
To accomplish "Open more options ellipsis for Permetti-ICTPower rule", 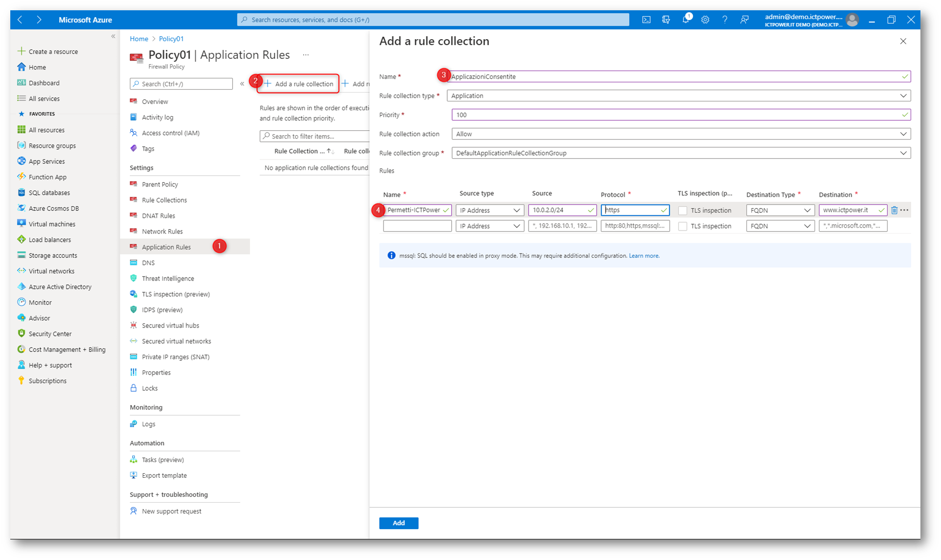I will 904,210.
